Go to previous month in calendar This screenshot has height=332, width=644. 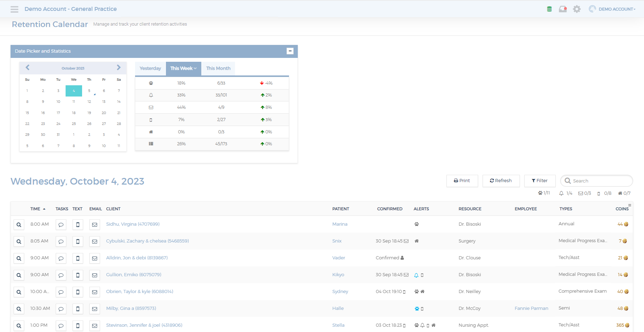pos(27,67)
